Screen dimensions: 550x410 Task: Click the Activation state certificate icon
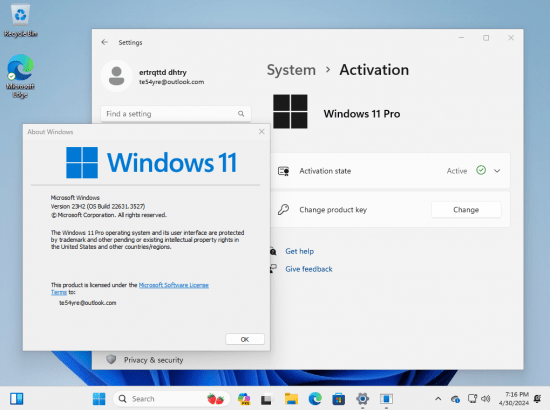pyautogui.click(x=283, y=171)
